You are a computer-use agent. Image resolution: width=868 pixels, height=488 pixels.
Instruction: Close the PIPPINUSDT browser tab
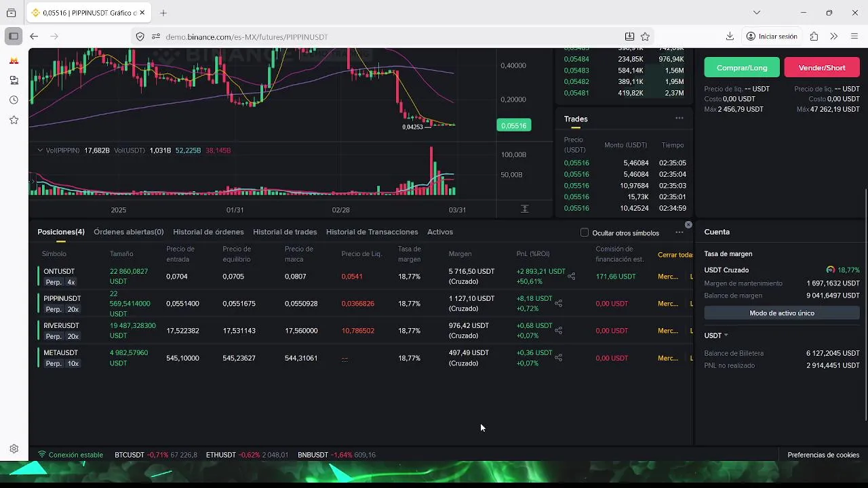pos(142,13)
